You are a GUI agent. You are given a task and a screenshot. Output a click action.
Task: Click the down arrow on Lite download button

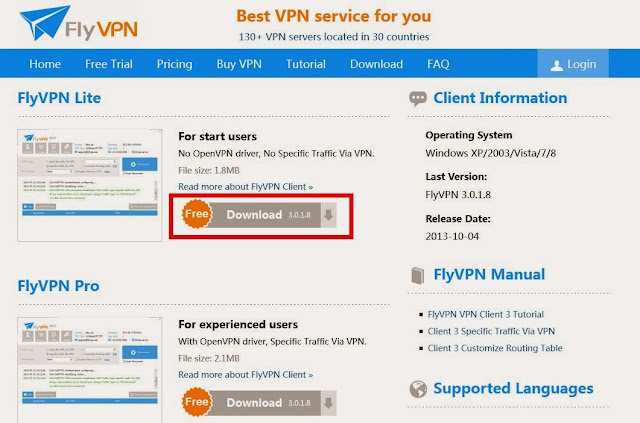pos(329,215)
